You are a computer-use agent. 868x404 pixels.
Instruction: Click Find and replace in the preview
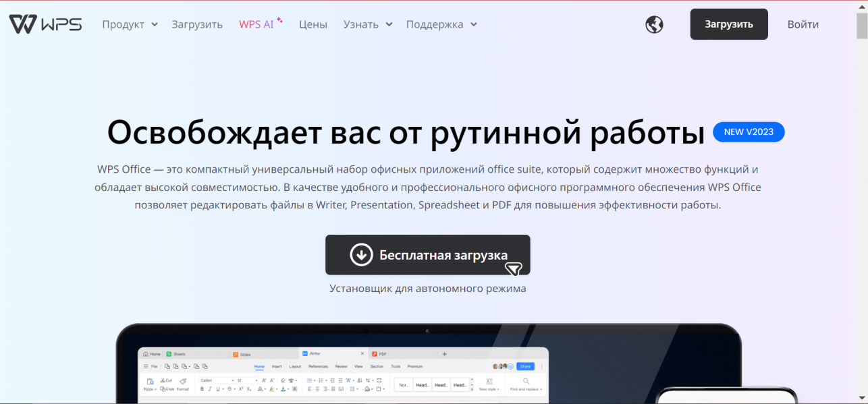pyautogui.click(x=526, y=384)
